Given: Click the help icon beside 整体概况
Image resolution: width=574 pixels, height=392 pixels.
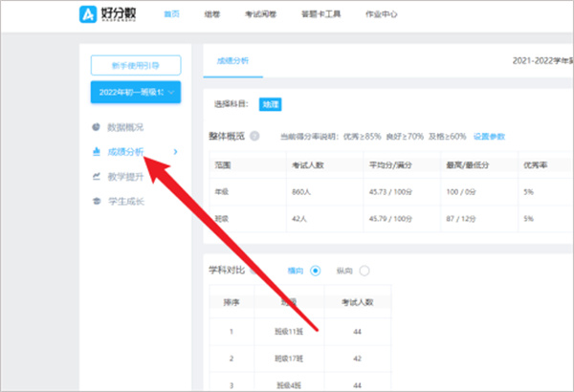Looking at the screenshot, I should click(254, 136).
